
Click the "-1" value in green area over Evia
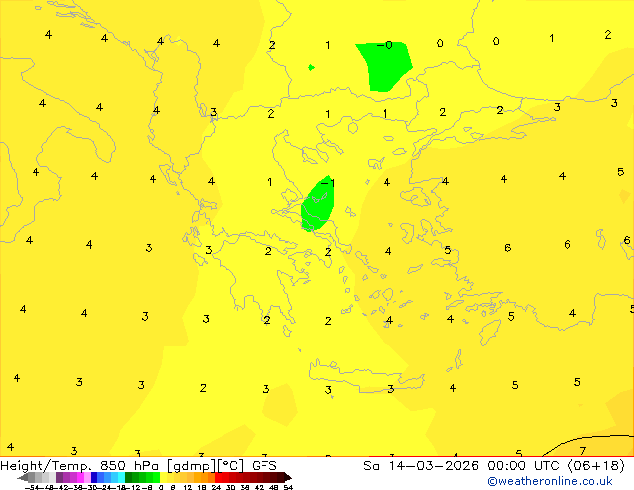coord(327,183)
